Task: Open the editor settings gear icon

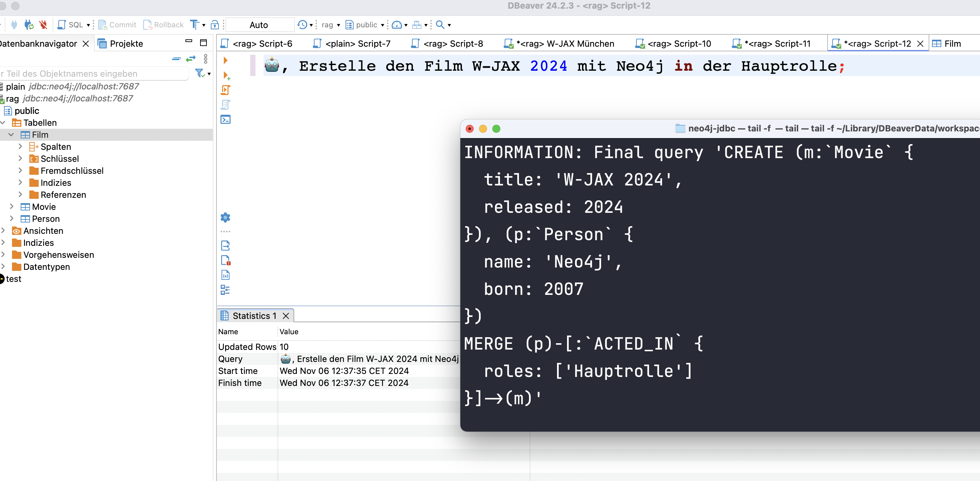Action: [225, 217]
